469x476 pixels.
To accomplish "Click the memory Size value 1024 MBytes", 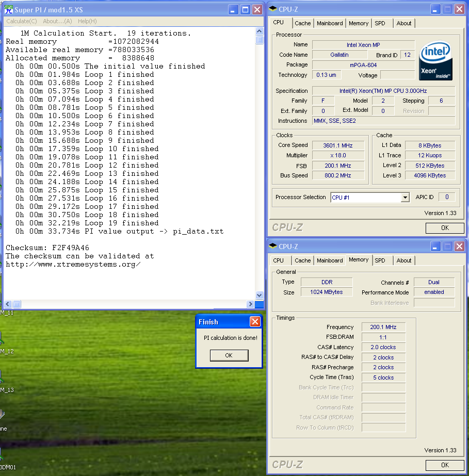I will tap(327, 292).
